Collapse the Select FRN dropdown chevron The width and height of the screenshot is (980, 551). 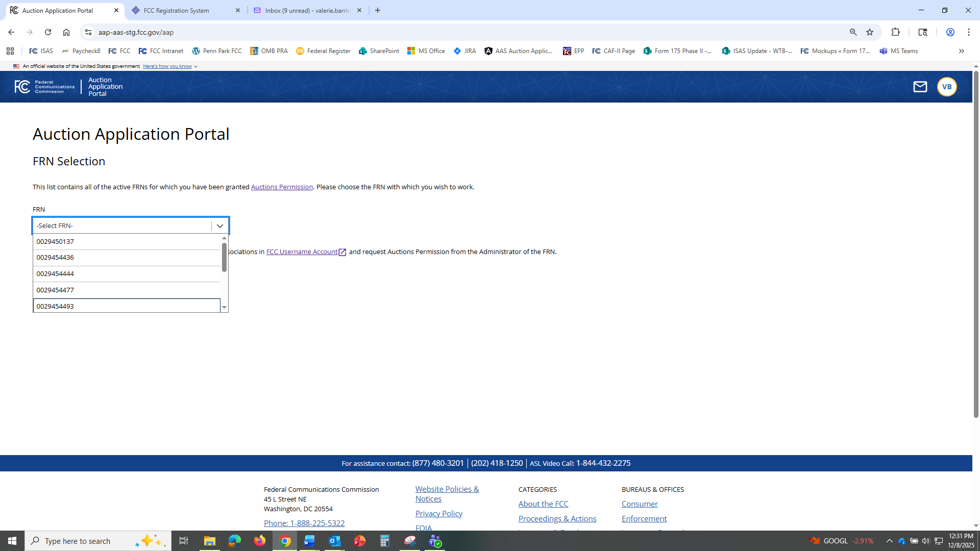[220, 226]
